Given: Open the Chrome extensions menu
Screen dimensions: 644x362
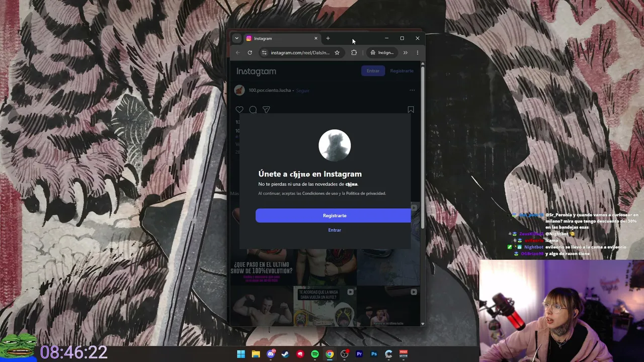Looking at the screenshot, I should click(354, 52).
